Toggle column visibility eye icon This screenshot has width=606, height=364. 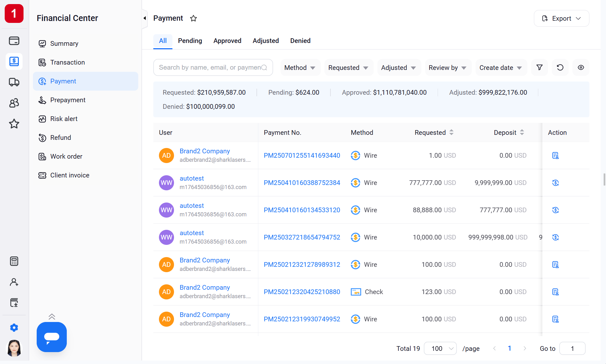point(581,67)
